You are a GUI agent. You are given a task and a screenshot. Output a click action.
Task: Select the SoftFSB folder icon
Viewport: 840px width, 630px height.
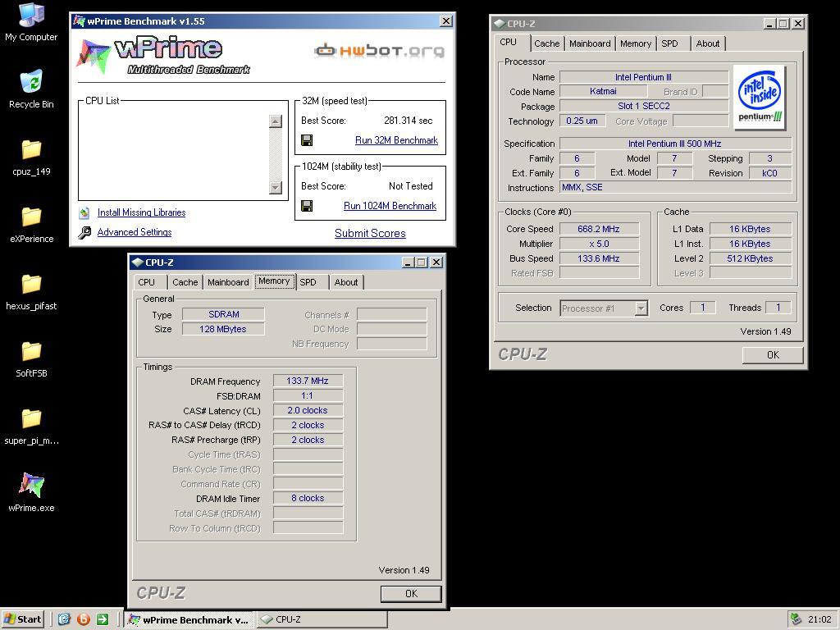31,351
